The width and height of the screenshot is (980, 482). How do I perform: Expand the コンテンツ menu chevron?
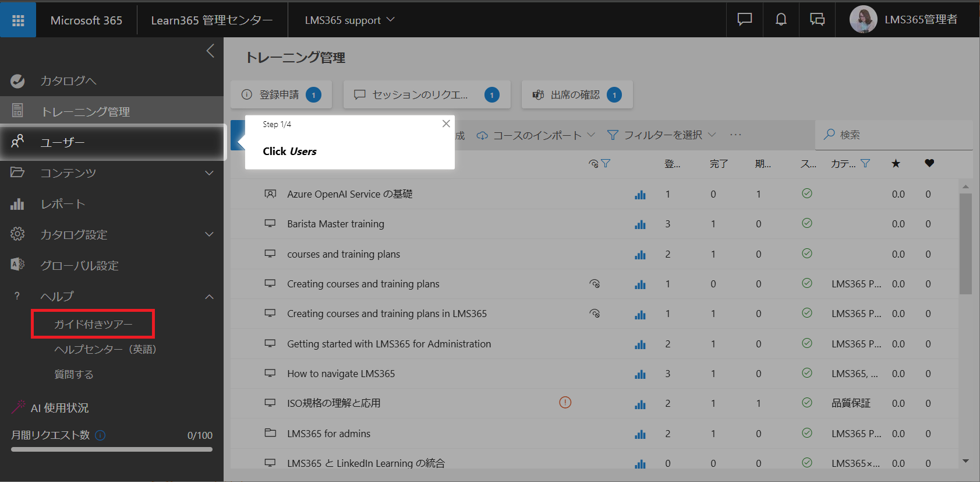(209, 173)
